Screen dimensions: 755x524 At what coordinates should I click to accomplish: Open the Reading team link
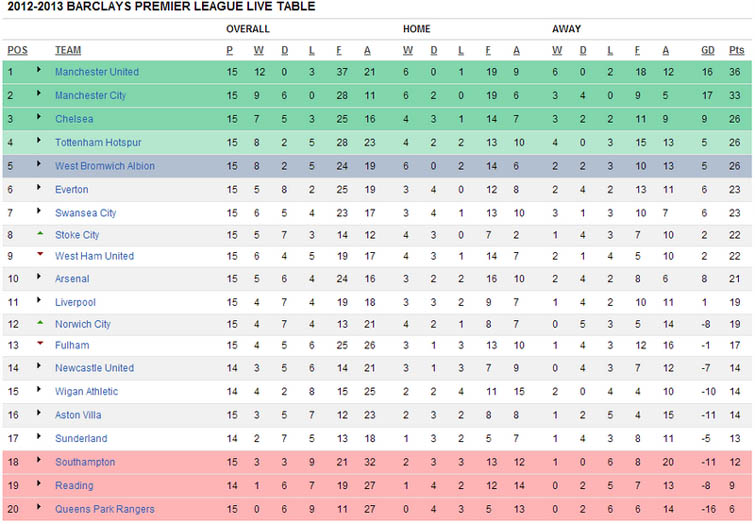coord(74,485)
